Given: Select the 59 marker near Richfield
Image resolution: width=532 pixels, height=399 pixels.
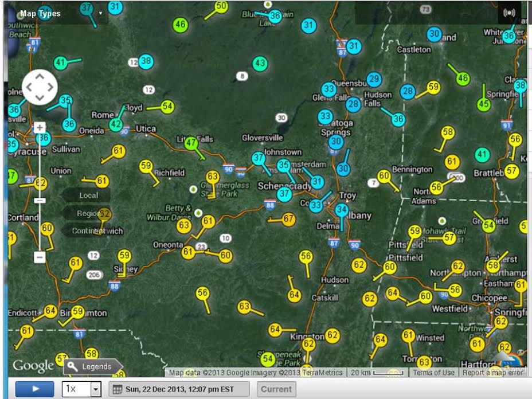Looking at the screenshot, I should (x=146, y=166).
